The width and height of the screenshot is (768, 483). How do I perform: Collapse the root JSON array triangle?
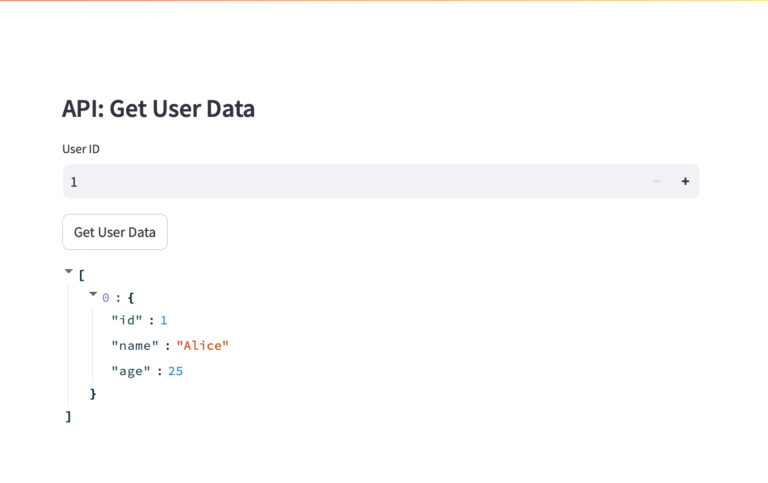click(69, 271)
